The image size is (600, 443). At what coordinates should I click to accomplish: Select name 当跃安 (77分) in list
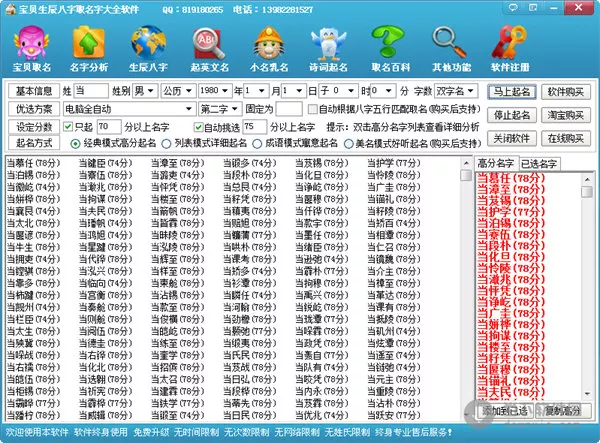(394, 415)
